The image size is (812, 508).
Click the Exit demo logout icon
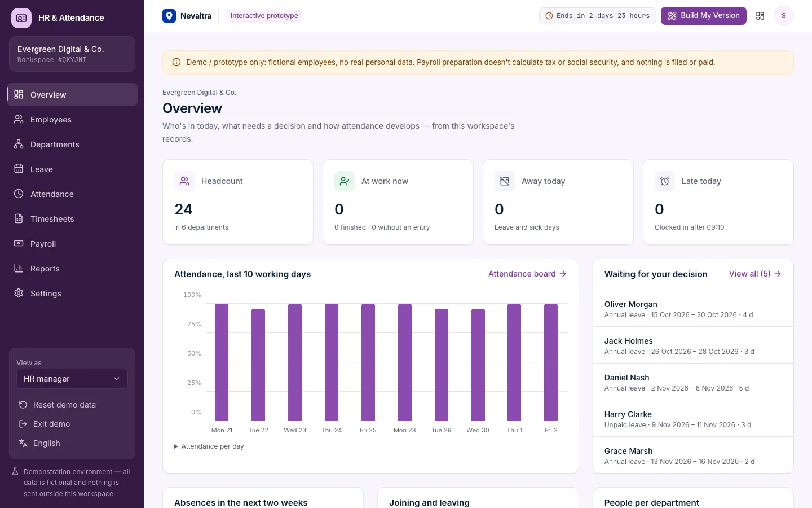point(23,424)
